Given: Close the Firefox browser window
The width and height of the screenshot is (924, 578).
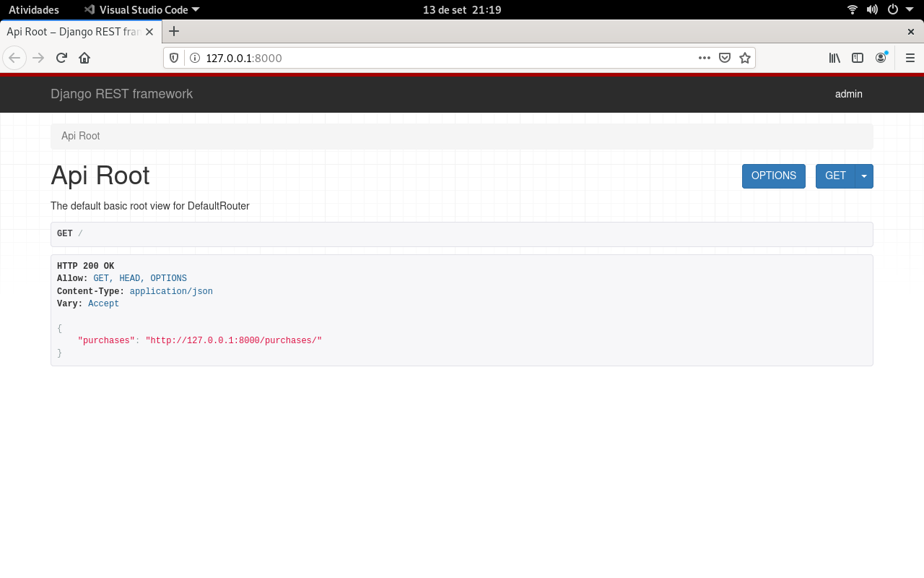Looking at the screenshot, I should (x=911, y=32).
